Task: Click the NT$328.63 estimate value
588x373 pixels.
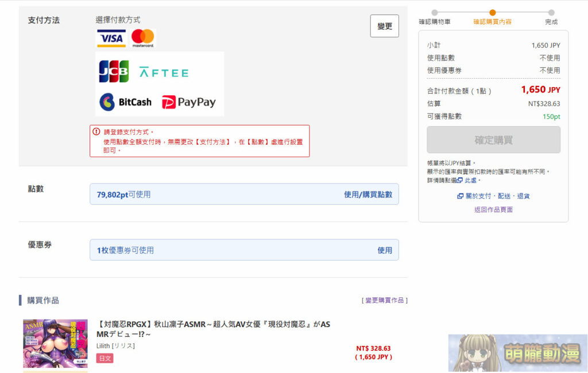Action: point(544,104)
